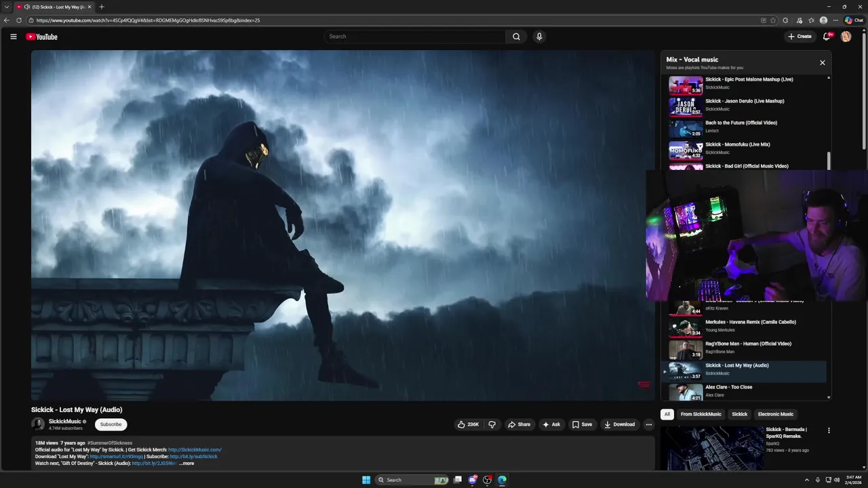Image resolution: width=868 pixels, height=488 pixels.
Task: Start voice search with the microphone
Action: pos(539,37)
